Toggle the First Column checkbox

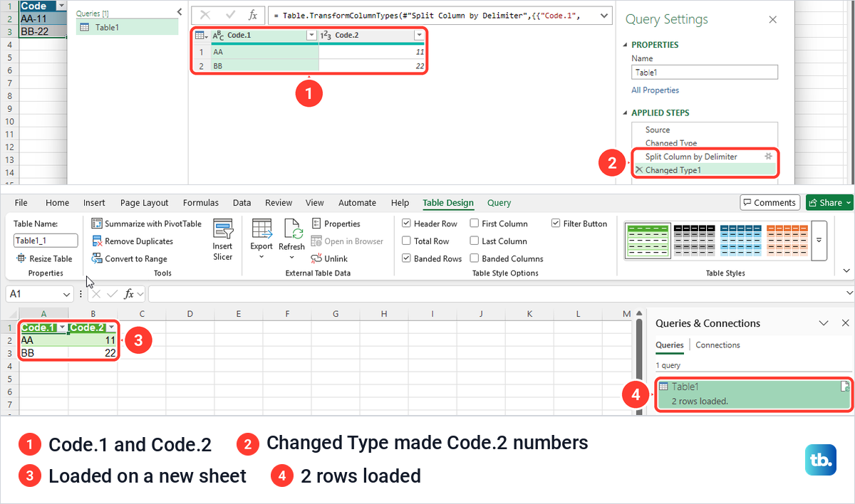tap(475, 224)
